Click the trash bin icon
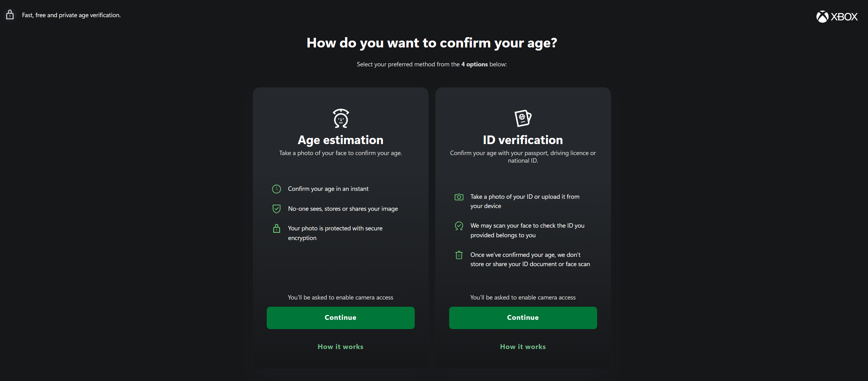 [x=459, y=255]
